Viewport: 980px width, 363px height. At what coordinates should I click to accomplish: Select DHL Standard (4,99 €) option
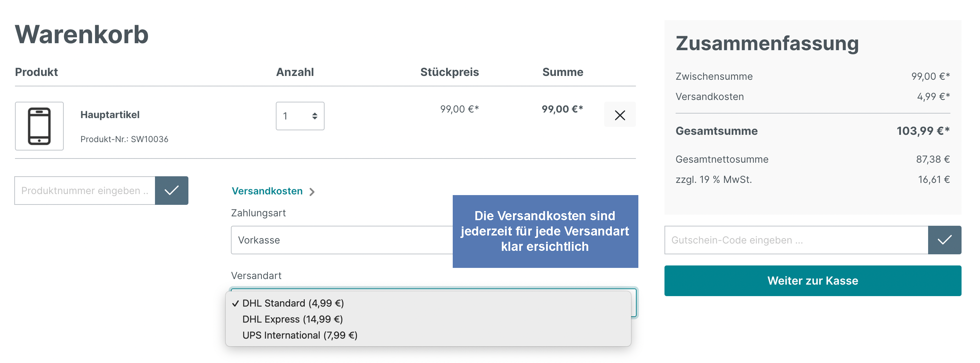tap(428, 303)
